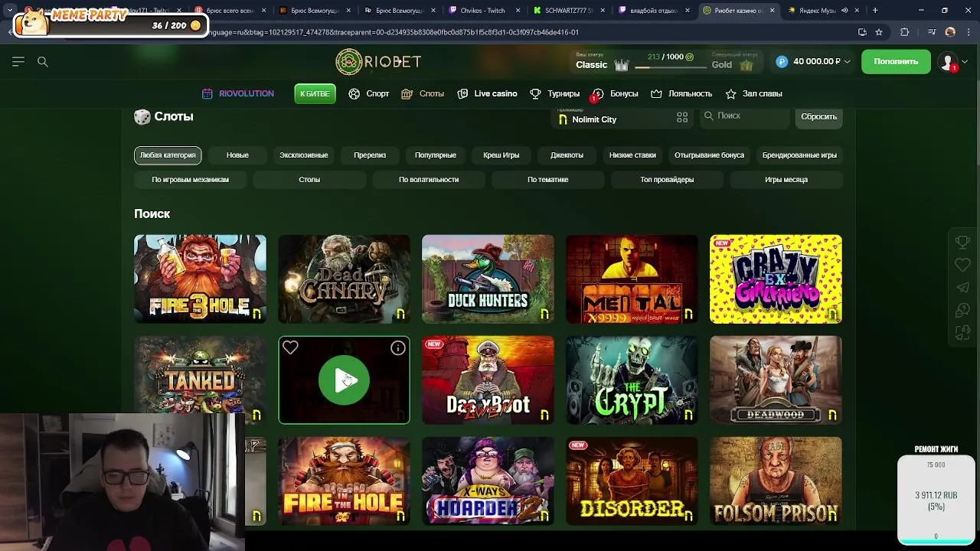This screenshot has height=551, width=980.
Task: Expand the По волатильности filter
Action: click(x=429, y=180)
